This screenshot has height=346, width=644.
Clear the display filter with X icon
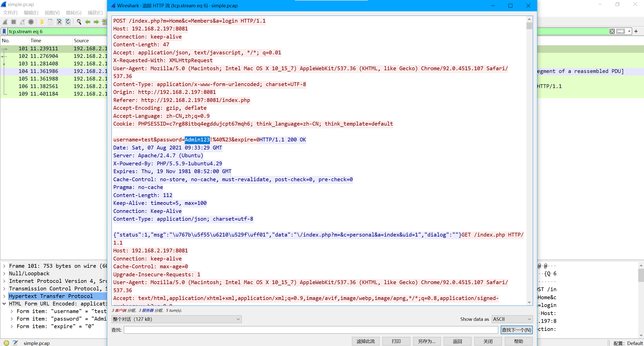click(612, 31)
